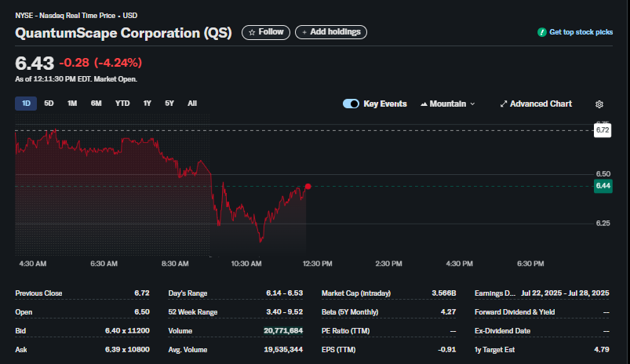Click the PE Ratio (TTM) label
630x364 pixels.
[345, 330]
